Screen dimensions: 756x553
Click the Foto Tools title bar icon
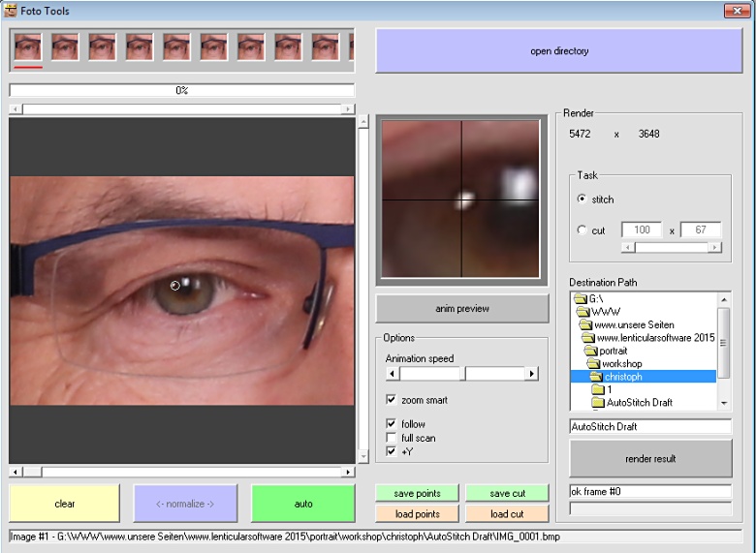(11, 11)
